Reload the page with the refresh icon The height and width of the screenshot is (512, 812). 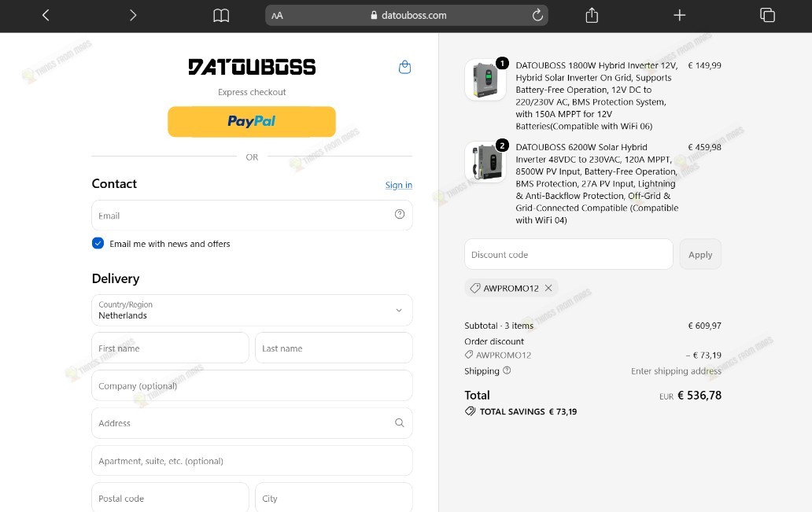(537, 15)
